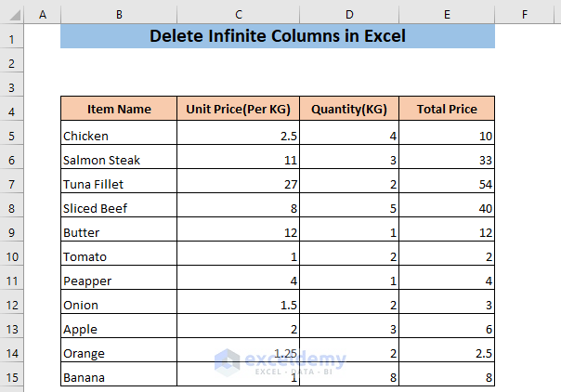
Task: Click the 'Sliced Beef' cell
Action: coord(119,208)
